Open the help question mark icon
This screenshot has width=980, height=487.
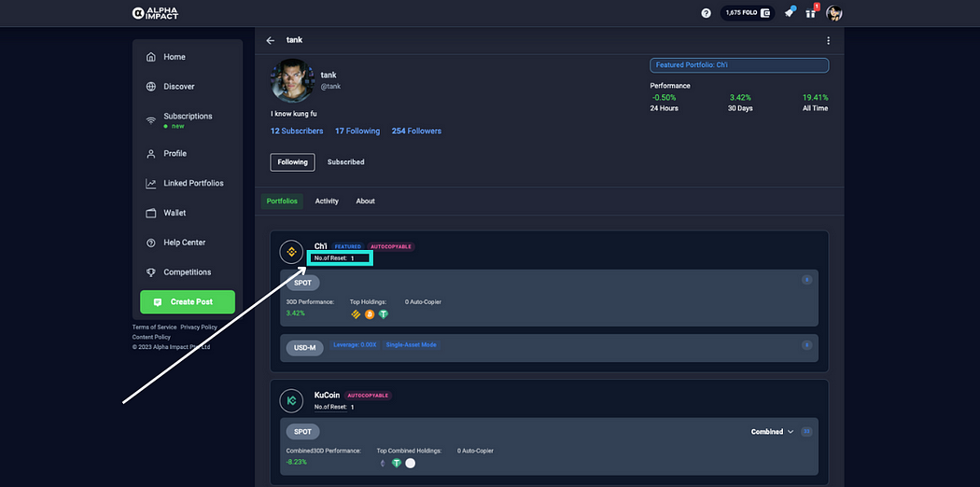pos(707,13)
